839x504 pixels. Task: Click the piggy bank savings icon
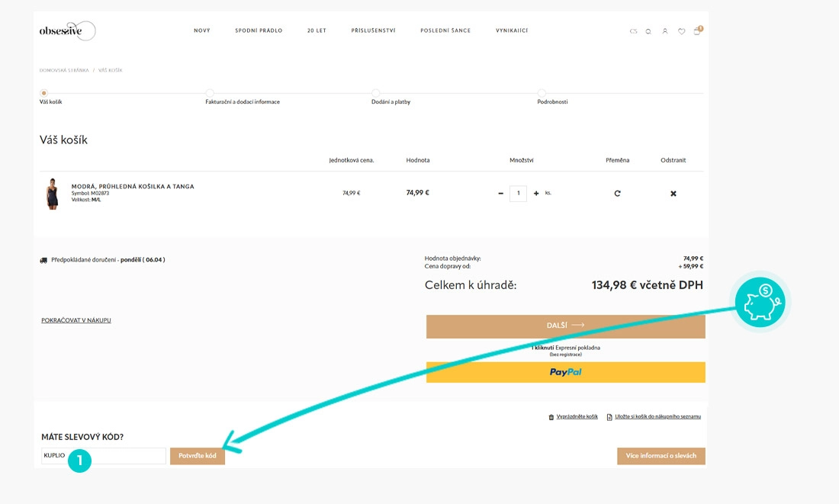(760, 302)
